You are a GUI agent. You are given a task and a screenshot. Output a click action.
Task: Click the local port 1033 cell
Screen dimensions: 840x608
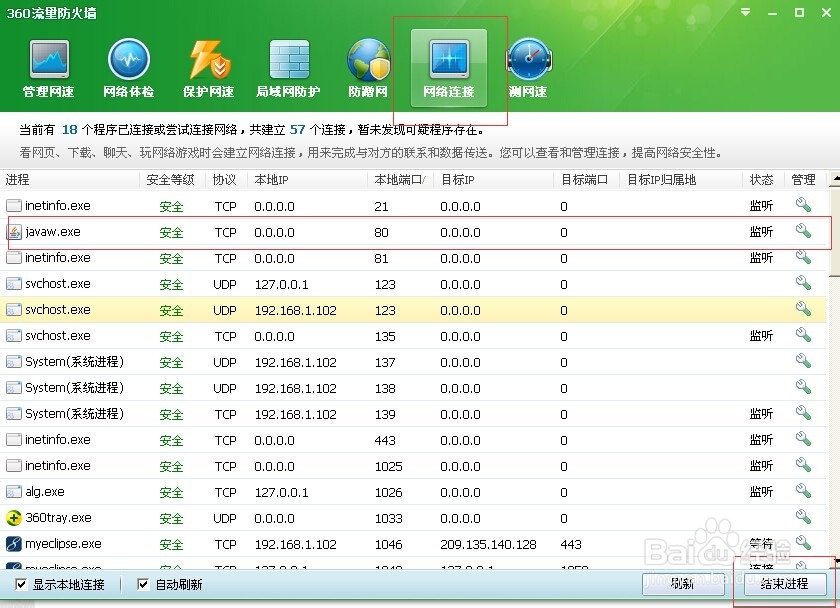(388, 519)
